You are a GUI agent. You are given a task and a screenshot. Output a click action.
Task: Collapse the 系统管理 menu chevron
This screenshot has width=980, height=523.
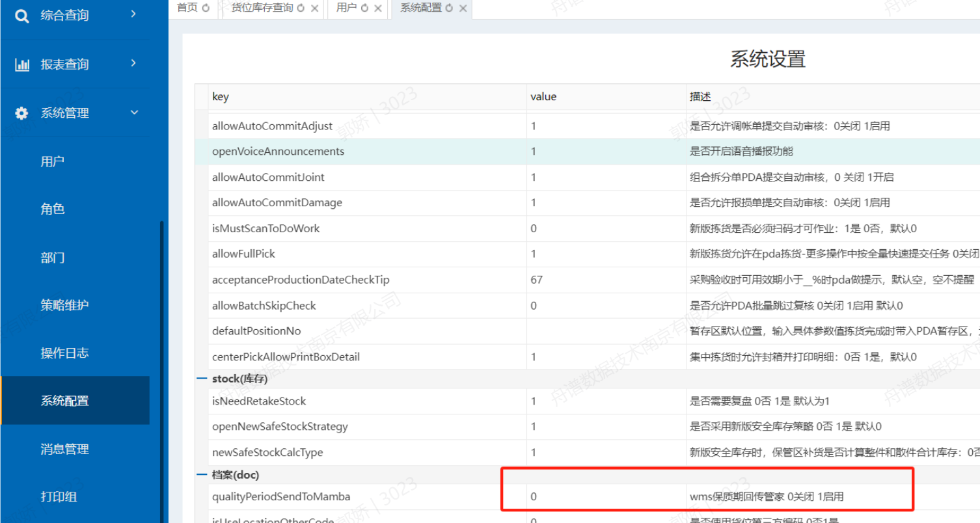(134, 113)
